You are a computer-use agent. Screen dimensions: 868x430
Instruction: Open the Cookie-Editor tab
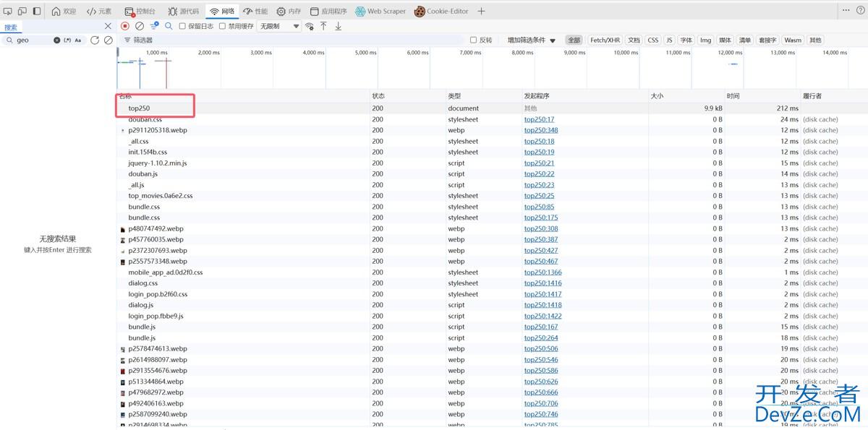441,11
